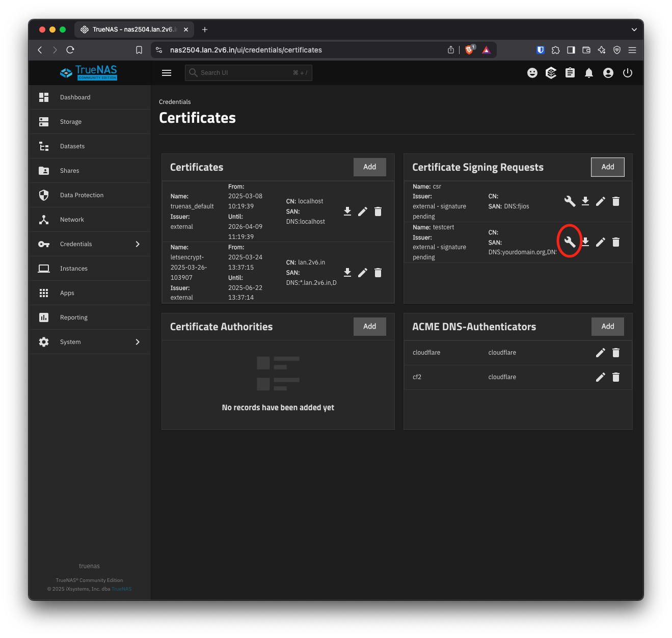Click the System gear icon

44,342
